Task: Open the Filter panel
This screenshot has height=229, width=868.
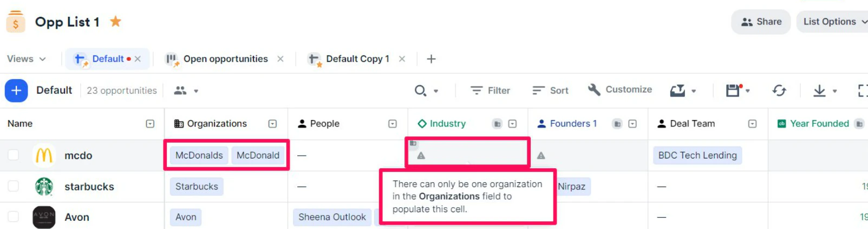Action: pos(490,91)
